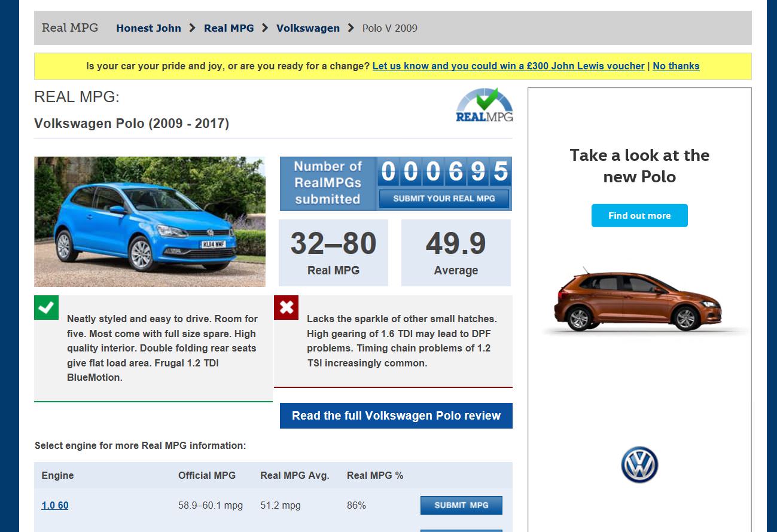The height and width of the screenshot is (532, 777).
Task: Click the 49.9 Average box
Action: [456, 253]
